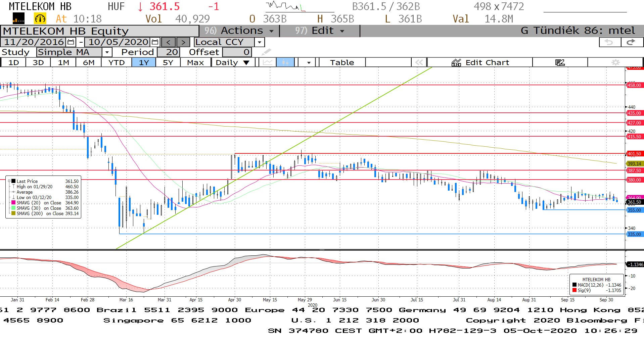
Task: Click the 335.00 blue support line label
Action: [x=635, y=234]
